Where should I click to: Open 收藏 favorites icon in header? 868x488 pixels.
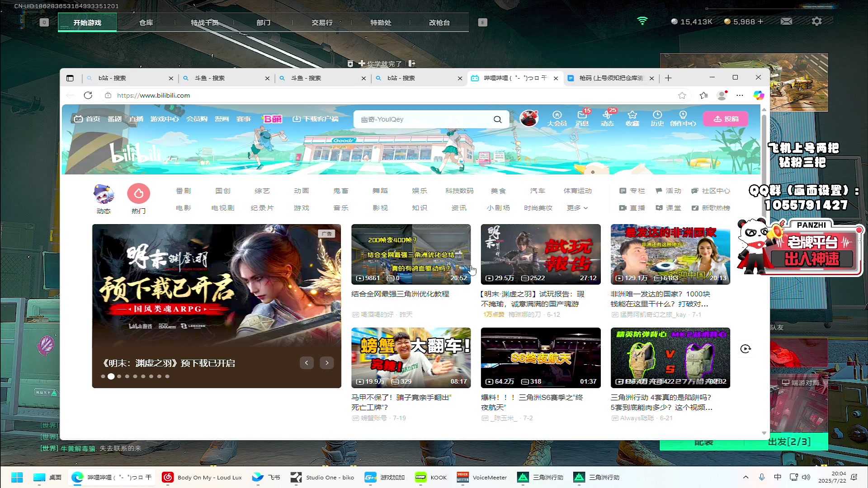click(632, 119)
